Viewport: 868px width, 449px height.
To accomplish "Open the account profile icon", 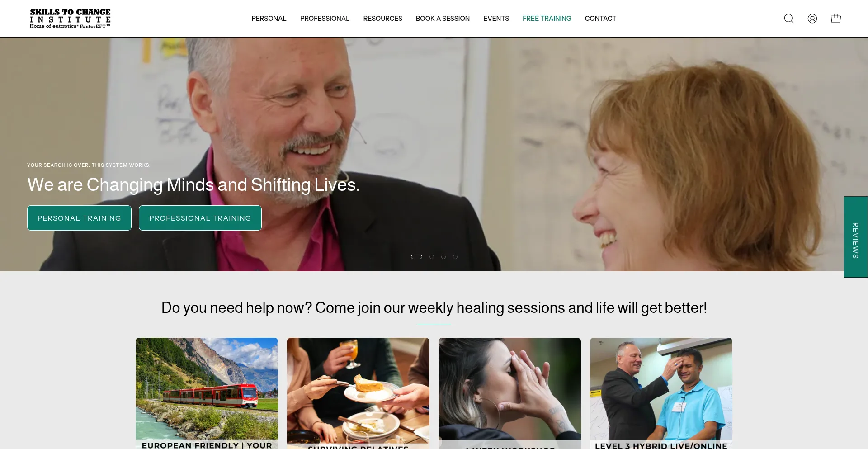I will 812,19.
